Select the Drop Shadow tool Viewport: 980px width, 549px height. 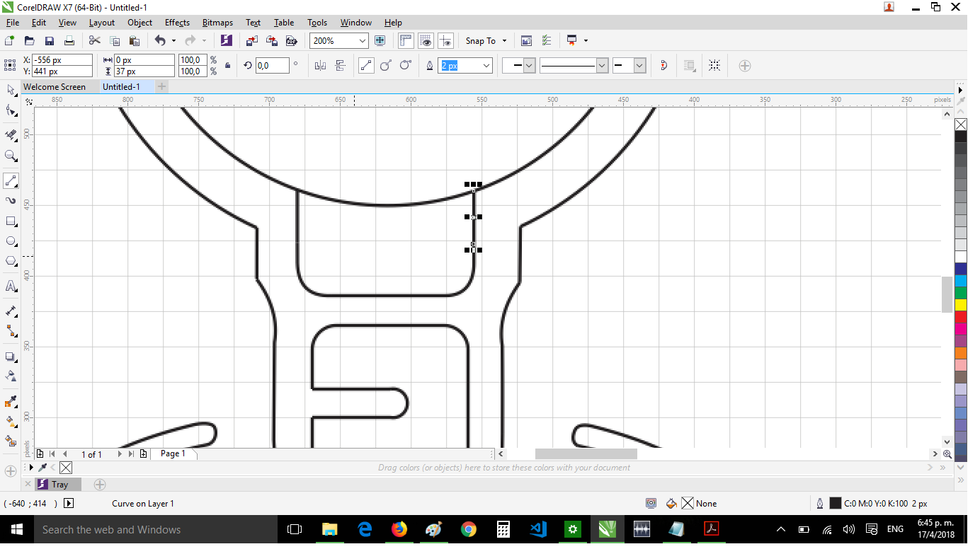click(x=11, y=357)
